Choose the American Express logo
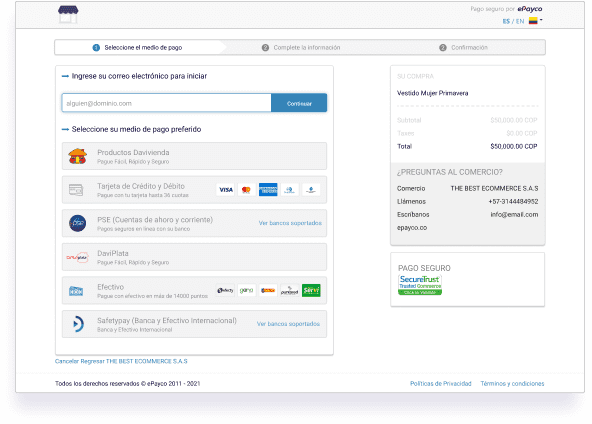The height and width of the screenshot is (424, 592). (268, 190)
